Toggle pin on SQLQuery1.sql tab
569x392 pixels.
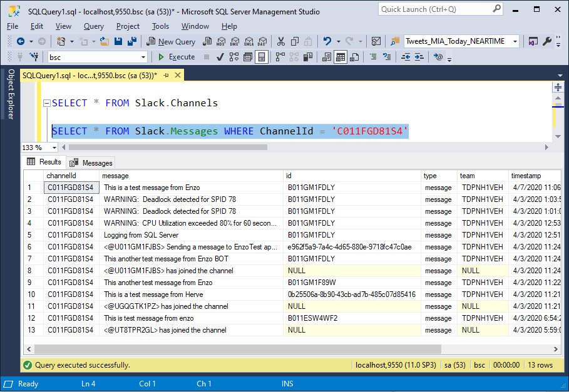167,76
